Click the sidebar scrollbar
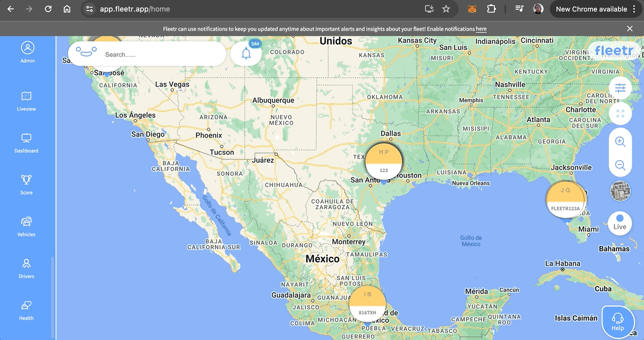 tap(52, 298)
